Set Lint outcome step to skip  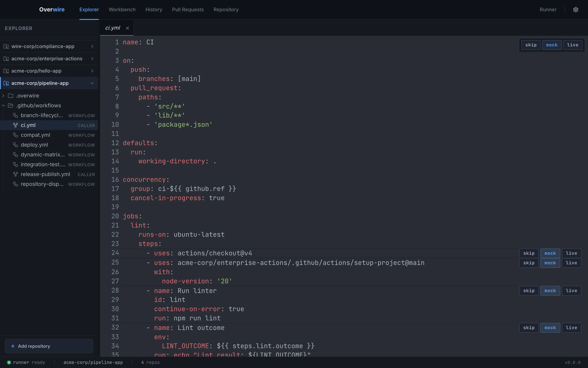coord(529,328)
